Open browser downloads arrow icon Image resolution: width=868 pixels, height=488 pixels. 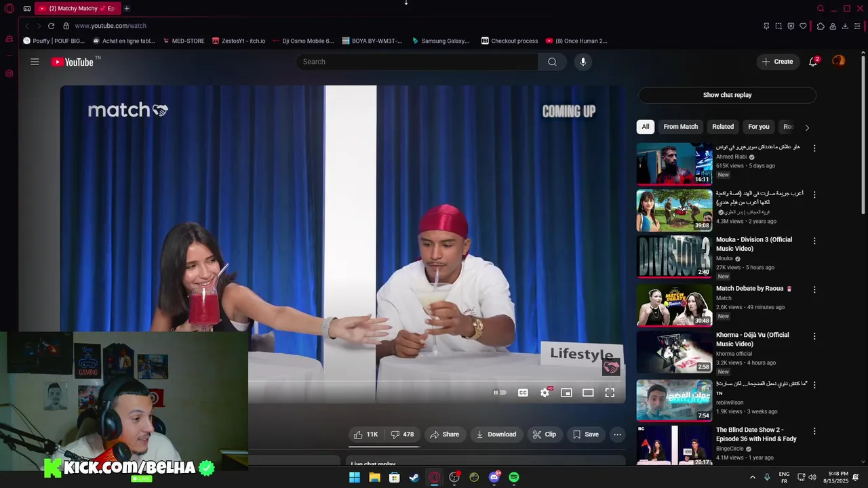click(x=845, y=26)
